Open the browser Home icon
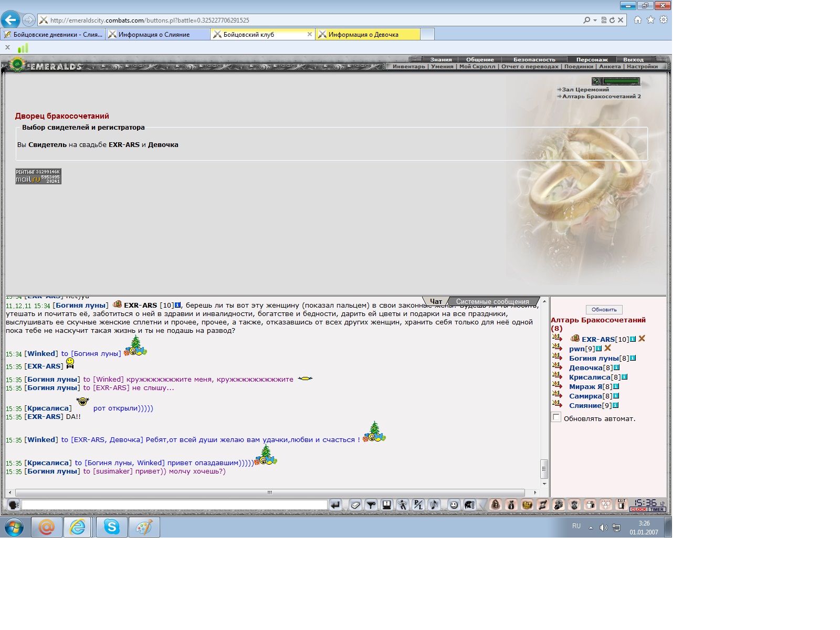 pyautogui.click(x=638, y=20)
